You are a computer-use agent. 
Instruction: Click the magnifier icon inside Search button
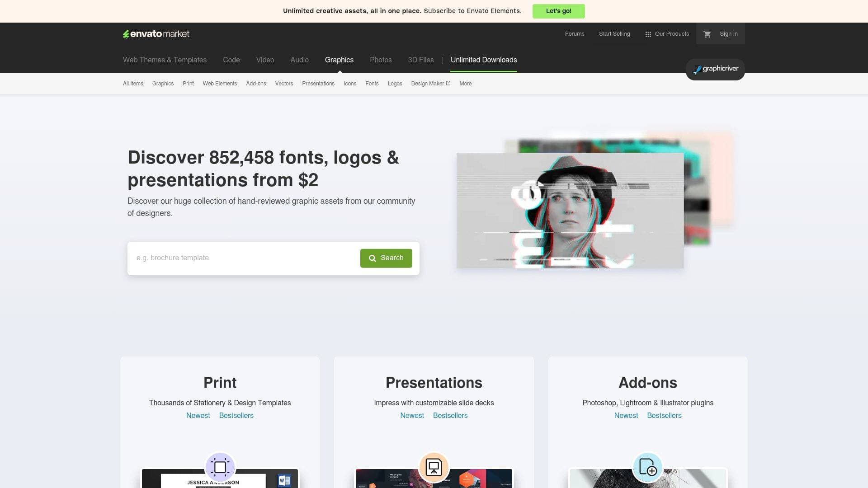[373, 258]
